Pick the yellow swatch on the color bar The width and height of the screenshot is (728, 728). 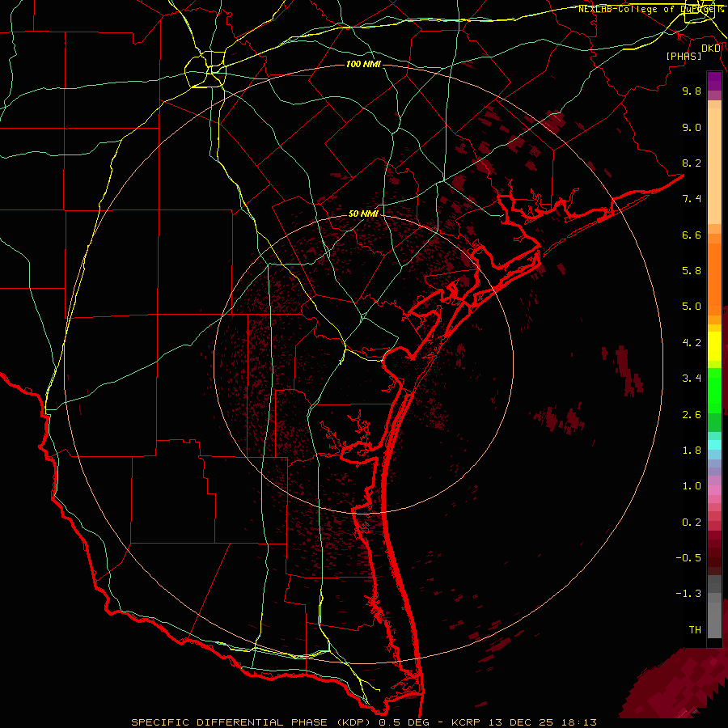[x=714, y=346]
